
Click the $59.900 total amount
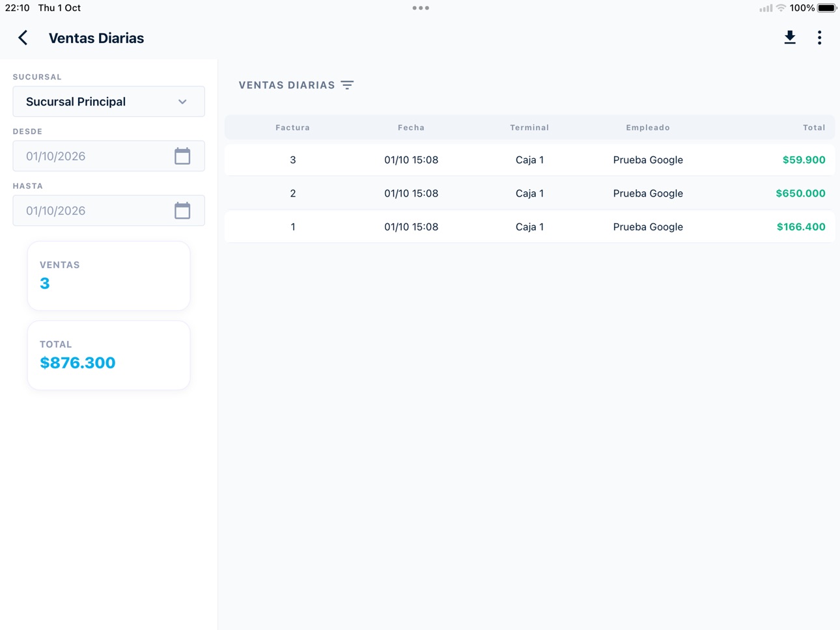[804, 160]
